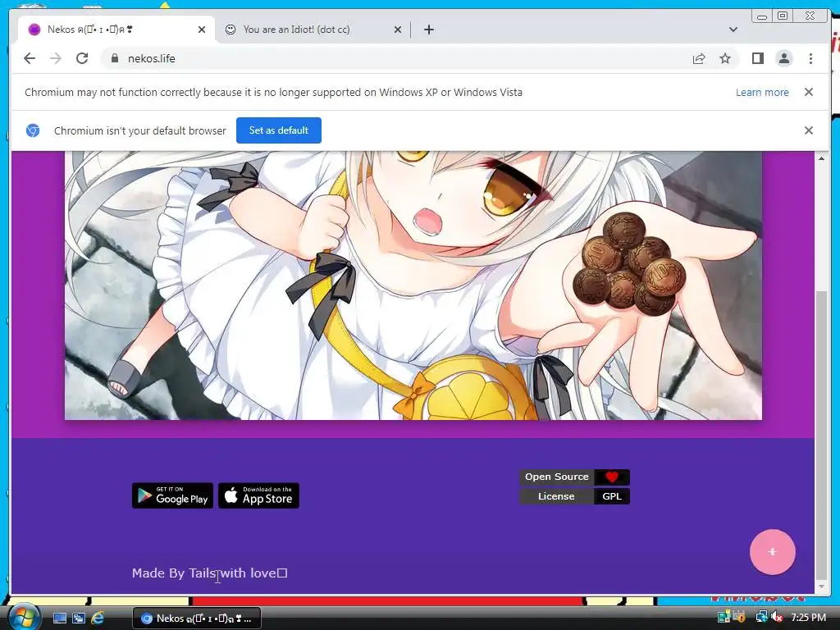The width and height of the screenshot is (840, 630).
Task: Click Show Desktop in quick launch
Action: coord(59,618)
